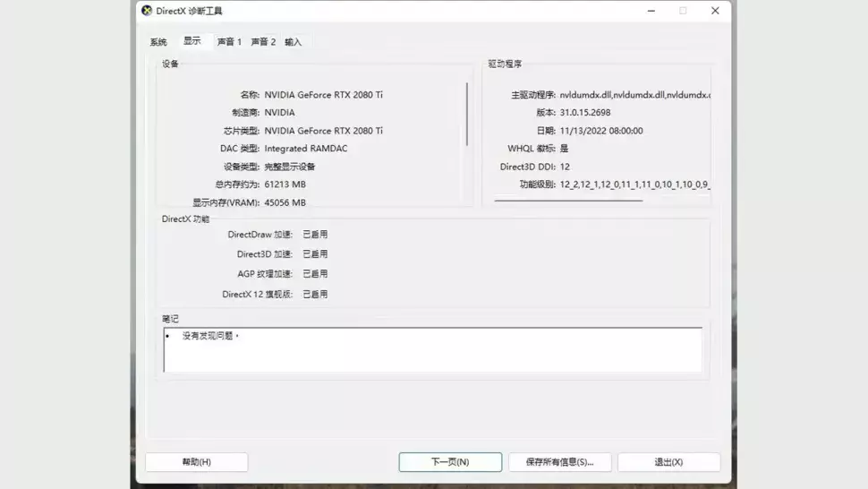This screenshot has height=489, width=868.
Task: Click 保存所有信息(S)... button
Action: pyautogui.click(x=559, y=462)
